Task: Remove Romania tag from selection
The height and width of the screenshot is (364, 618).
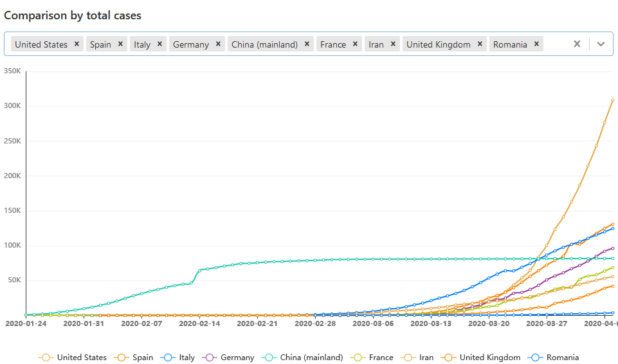Action: coord(536,44)
